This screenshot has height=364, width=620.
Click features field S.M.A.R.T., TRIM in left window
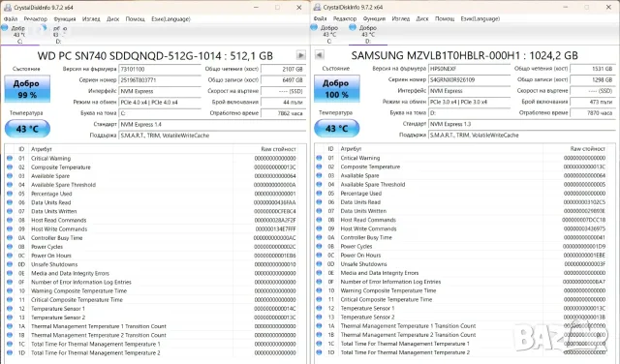coord(212,136)
